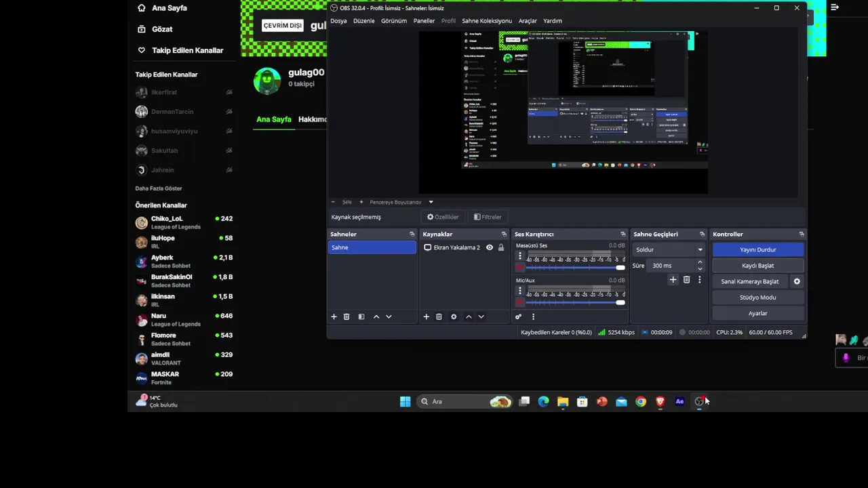Mute Masaüstü Ses audio
The height and width of the screenshot is (488, 868).
520,268
